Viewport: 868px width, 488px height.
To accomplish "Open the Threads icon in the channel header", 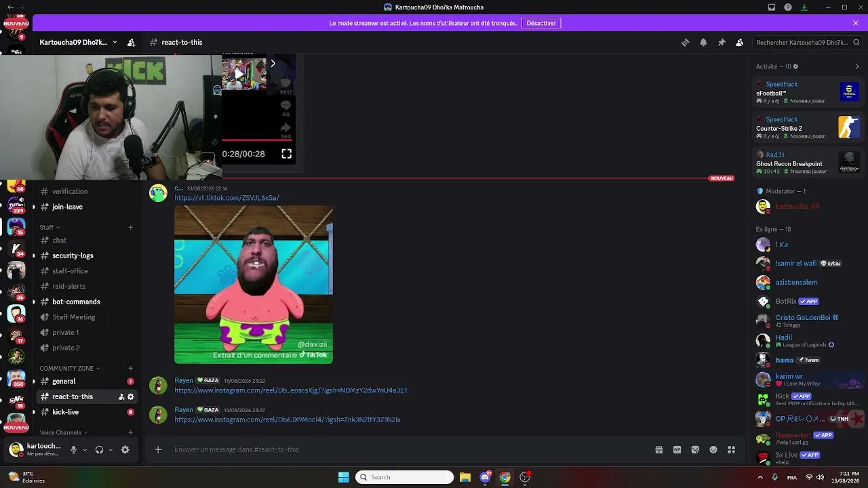I will pos(685,42).
